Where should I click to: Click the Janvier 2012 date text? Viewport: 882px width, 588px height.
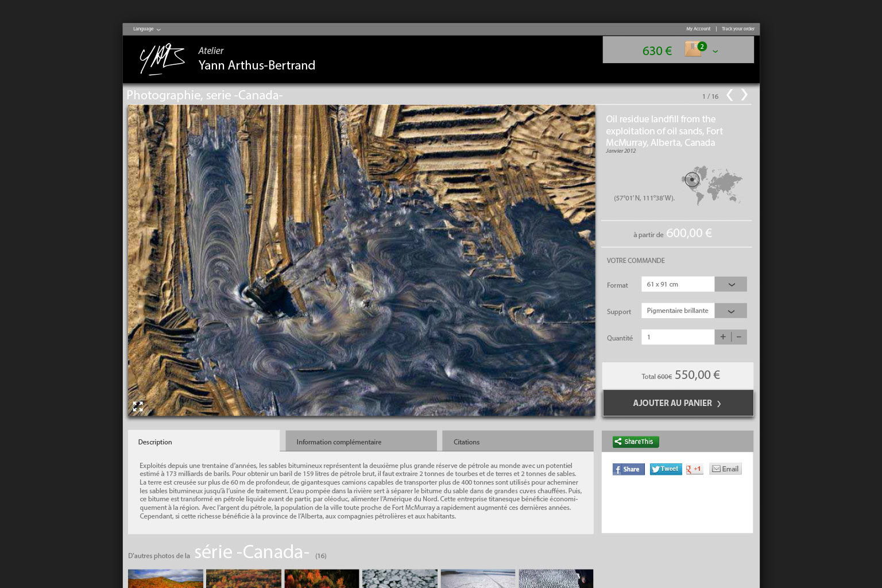click(621, 151)
